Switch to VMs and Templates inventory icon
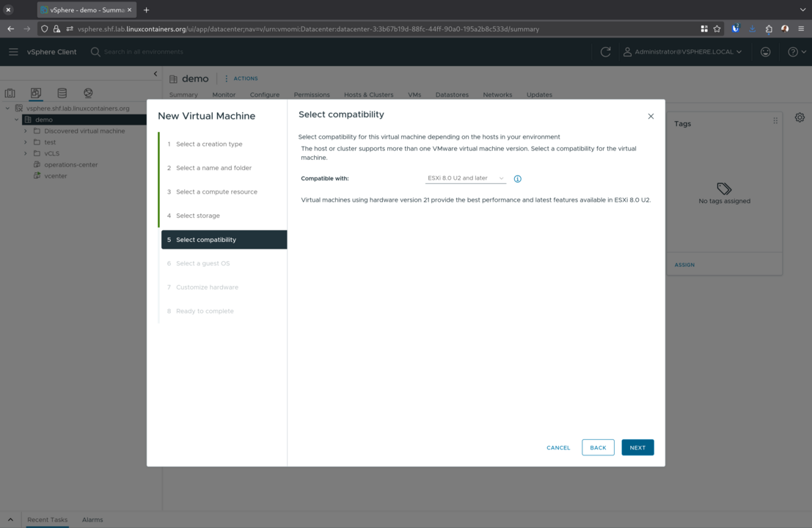 36,94
